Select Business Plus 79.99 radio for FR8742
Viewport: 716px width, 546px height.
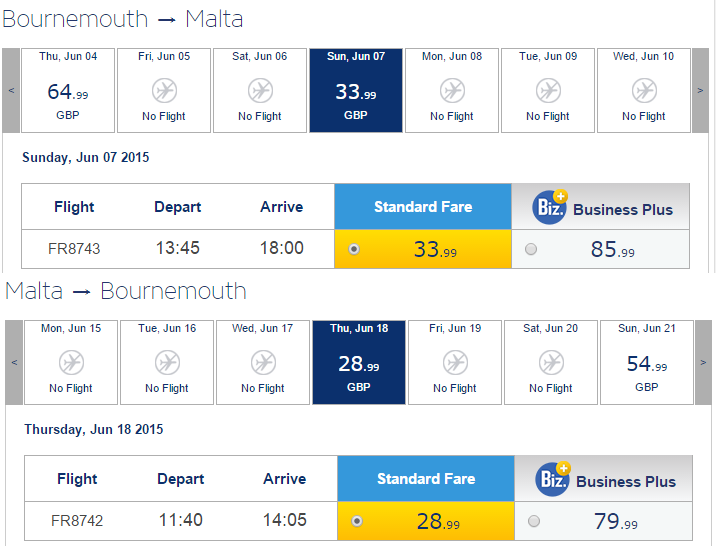pos(534,521)
